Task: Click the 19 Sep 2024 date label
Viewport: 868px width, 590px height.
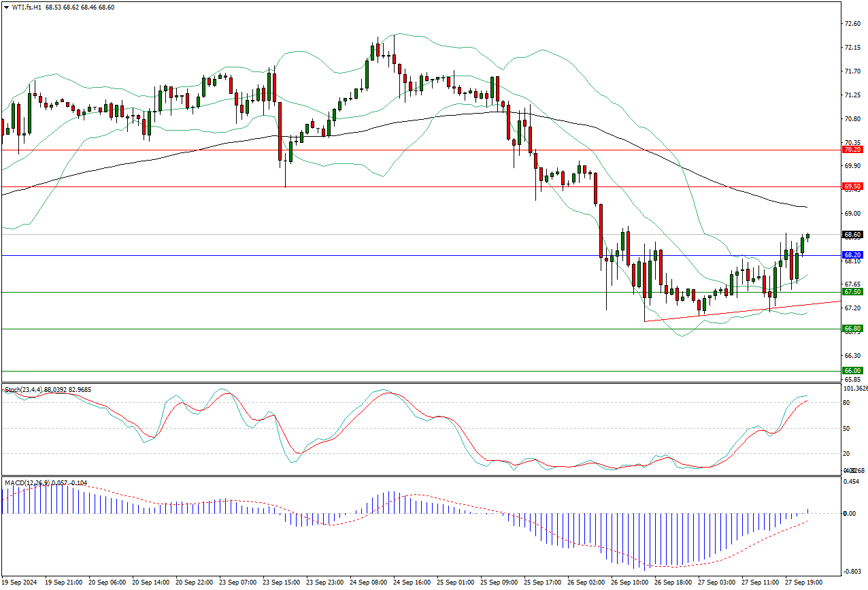Action: 20,583
